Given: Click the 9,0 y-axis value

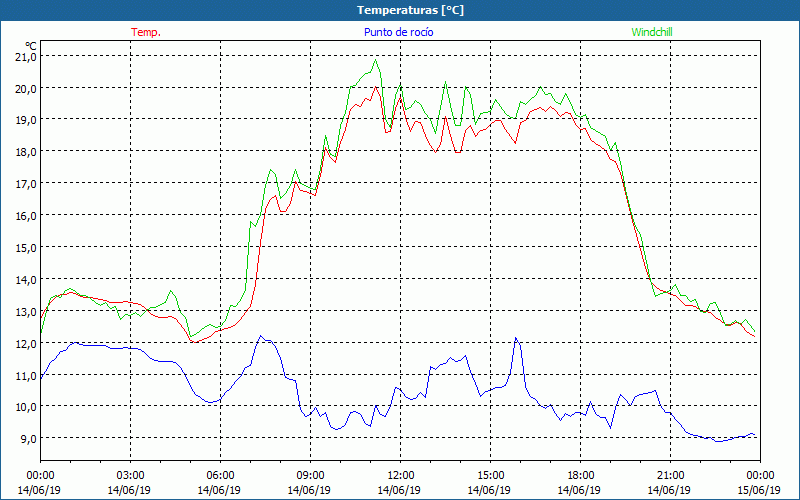Looking at the screenshot, I should click(x=28, y=439).
